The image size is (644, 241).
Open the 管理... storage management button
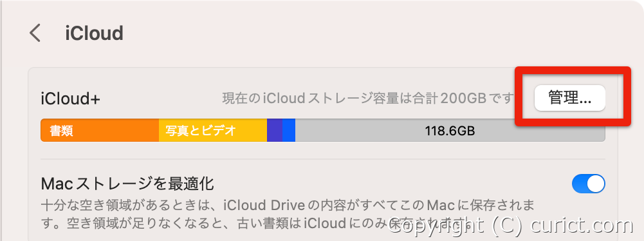pyautogui.click(x=569, y=98)
